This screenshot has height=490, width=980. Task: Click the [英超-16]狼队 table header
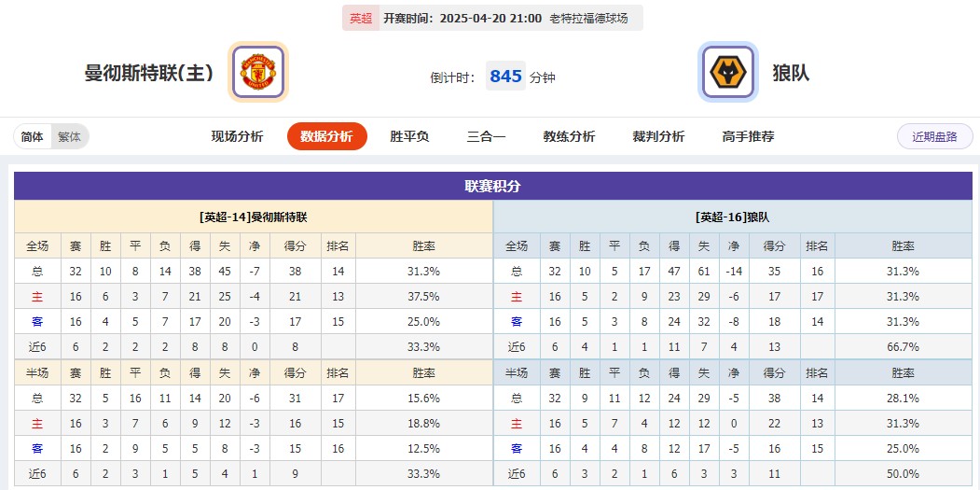(733, 217)
